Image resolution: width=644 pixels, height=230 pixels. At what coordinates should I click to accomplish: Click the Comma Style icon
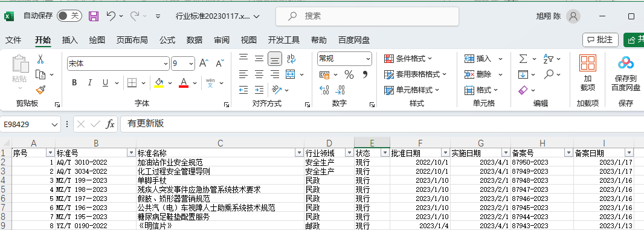tap(364, 74)
